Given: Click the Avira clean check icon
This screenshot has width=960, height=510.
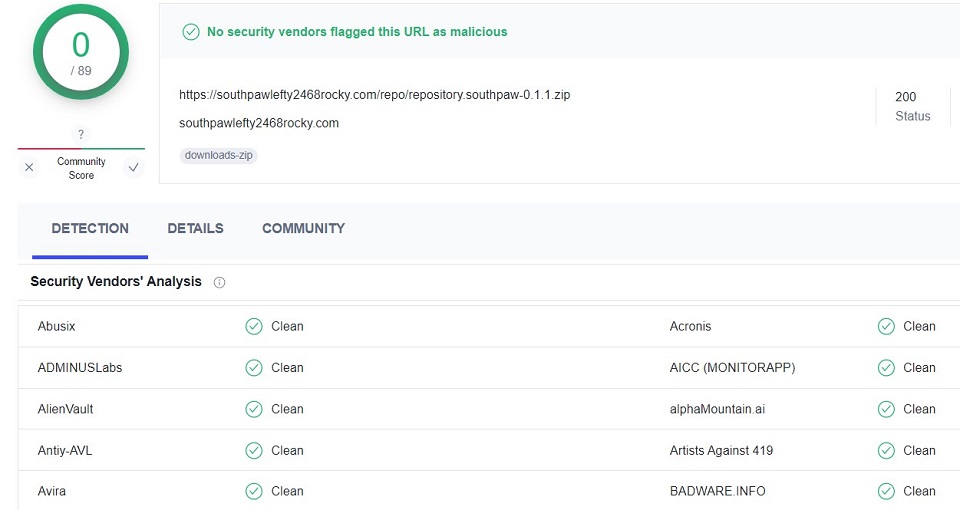Looking at the screenshot, I should (253, 491).
